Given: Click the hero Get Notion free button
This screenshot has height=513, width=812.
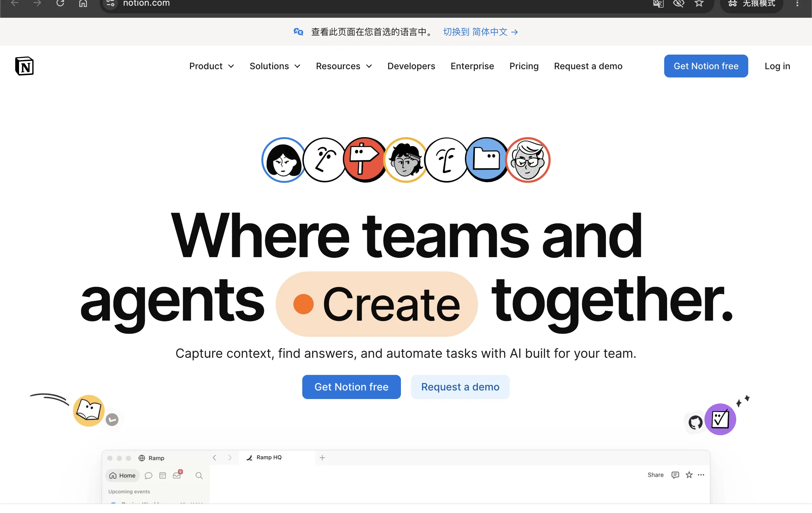Looking at the screenshot, I should pos(351,386).
